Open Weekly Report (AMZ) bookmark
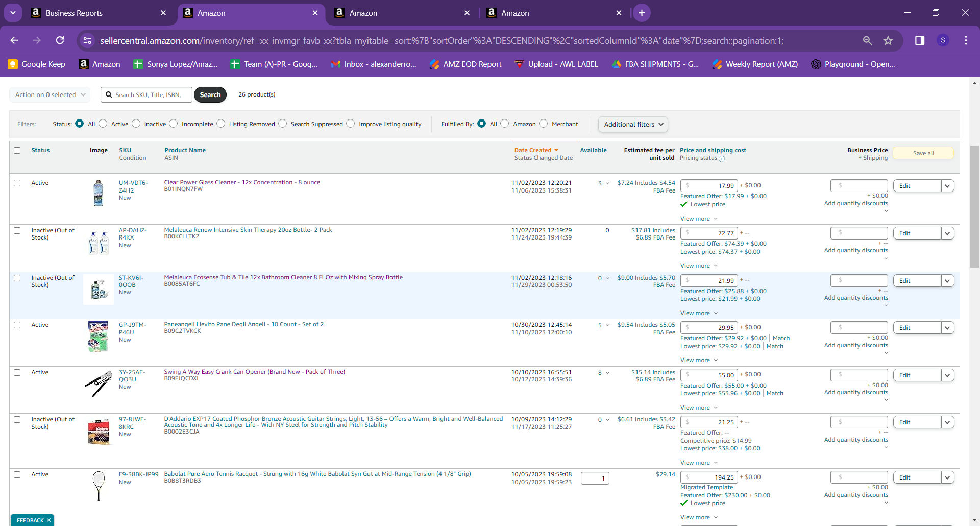The height and width of the screenshot is (526, 980). [755, 64]
